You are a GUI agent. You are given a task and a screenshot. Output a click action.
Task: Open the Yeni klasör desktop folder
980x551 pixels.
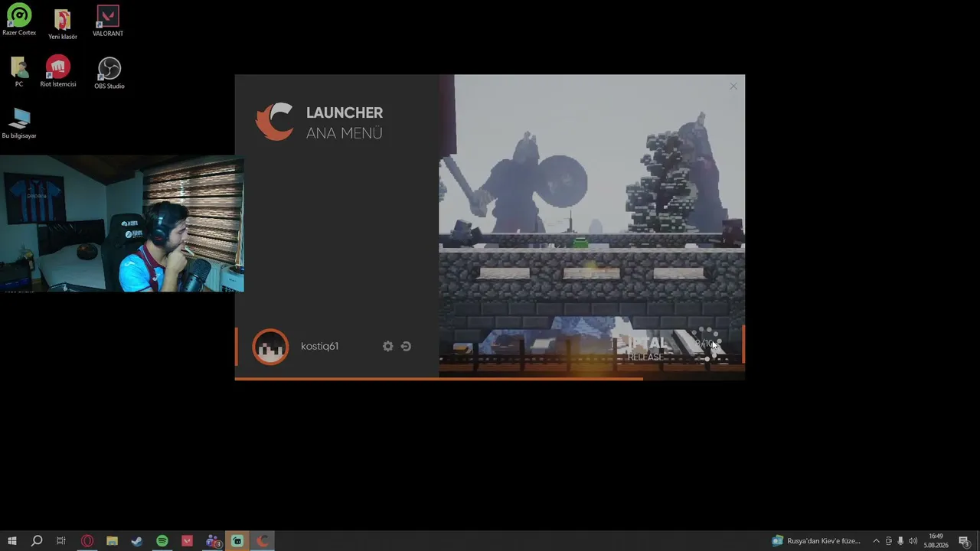[x=63, y=24]
